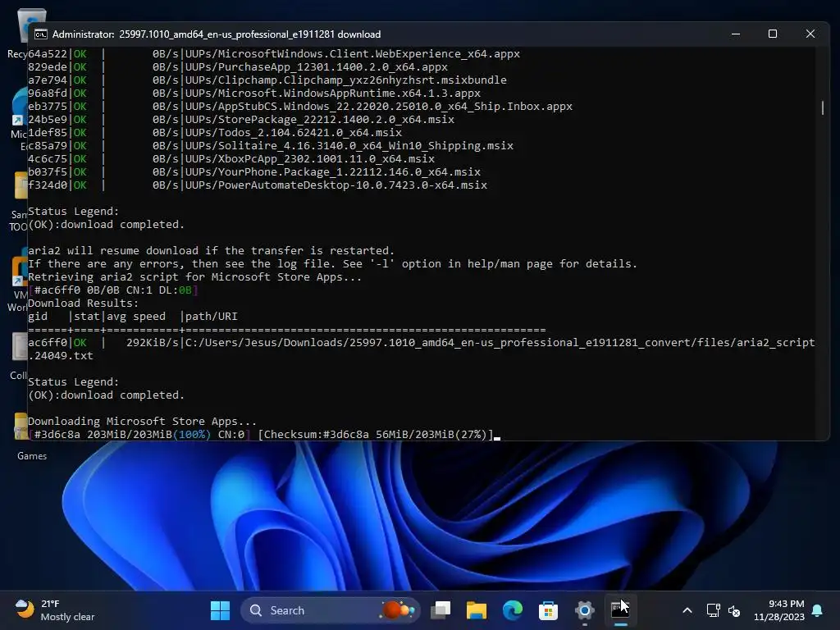Viewport: 840px width, 630px height.
Task: Open Microsoft Store from taskbar
Action: pos(548,610)
